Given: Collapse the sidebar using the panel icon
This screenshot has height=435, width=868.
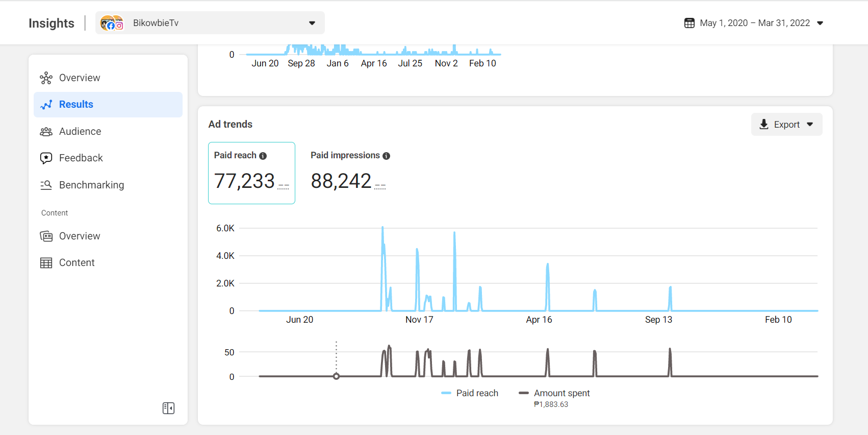Looking at the screenshot, I should coord(168,408).
